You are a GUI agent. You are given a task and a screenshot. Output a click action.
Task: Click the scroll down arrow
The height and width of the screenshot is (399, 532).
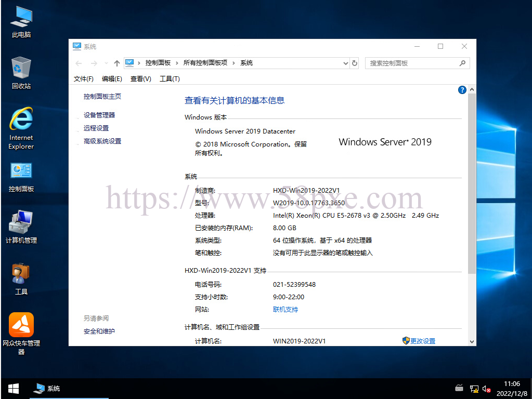(x=472, y=342)
